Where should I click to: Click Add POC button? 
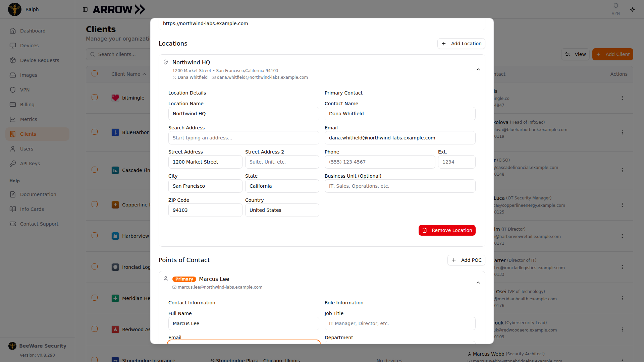(466, 260)
